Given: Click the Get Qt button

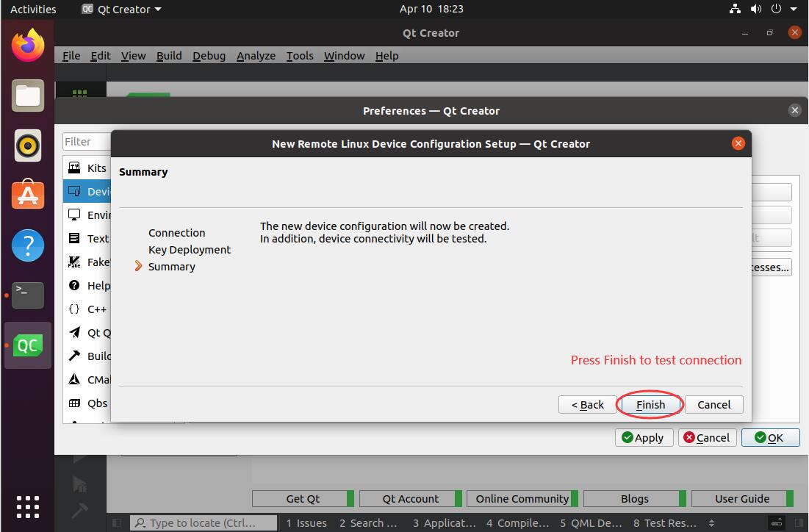Looking at the screenshot, I should [x=303, y=498].
